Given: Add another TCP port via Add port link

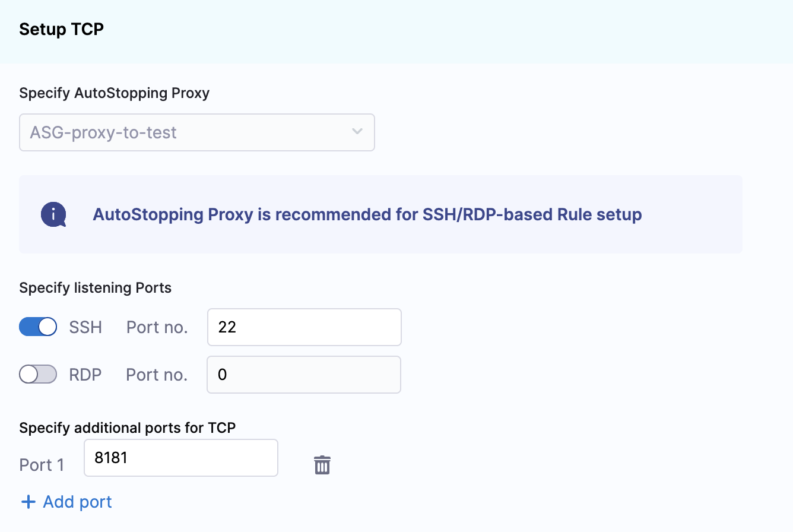Looking at the screenshot, I should pos(66,502).
